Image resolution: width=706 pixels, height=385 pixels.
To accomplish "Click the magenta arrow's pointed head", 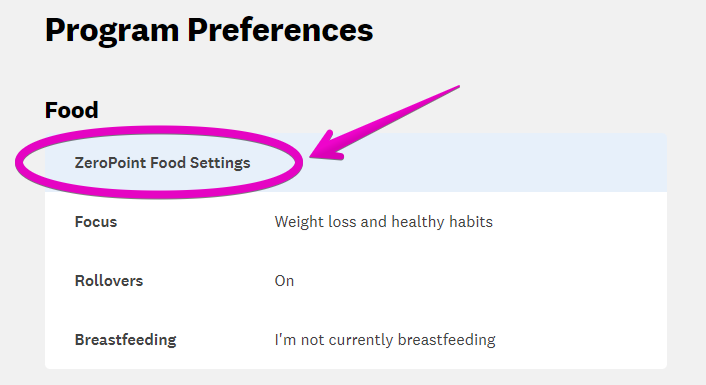I will point(322,150).
